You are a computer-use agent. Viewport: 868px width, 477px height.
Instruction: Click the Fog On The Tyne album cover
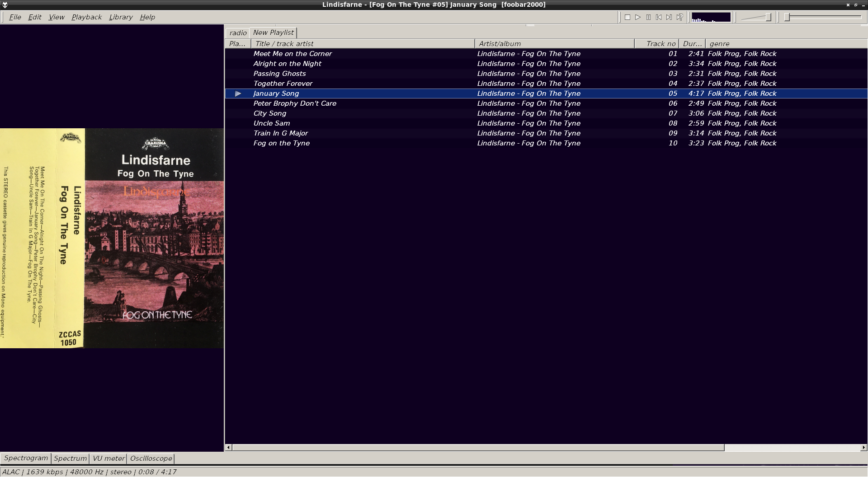pyautogui.click(x=112, y=238)
